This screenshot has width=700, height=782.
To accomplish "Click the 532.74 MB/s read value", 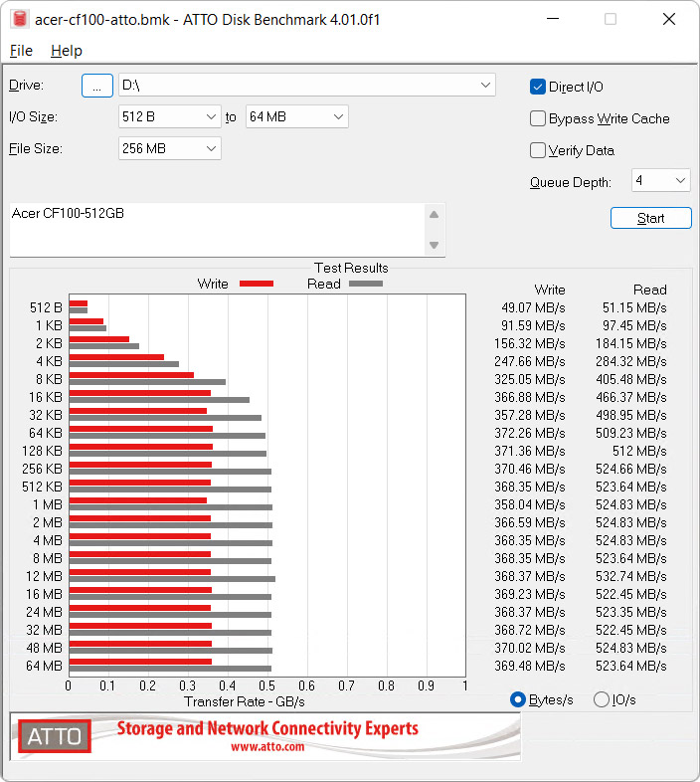I will (x=631, y=576).
